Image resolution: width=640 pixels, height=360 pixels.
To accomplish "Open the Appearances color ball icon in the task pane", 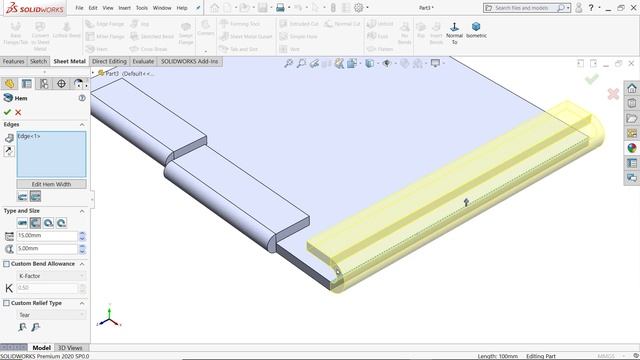I will [632, 148].
